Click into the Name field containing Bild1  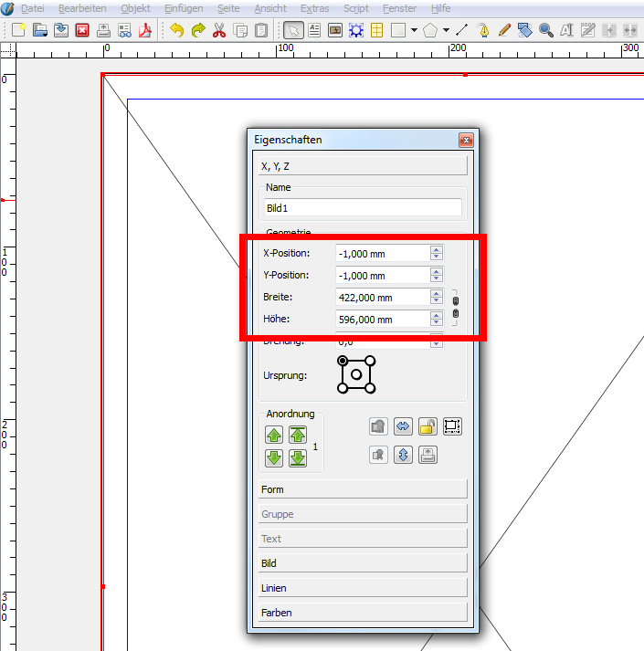363,208
